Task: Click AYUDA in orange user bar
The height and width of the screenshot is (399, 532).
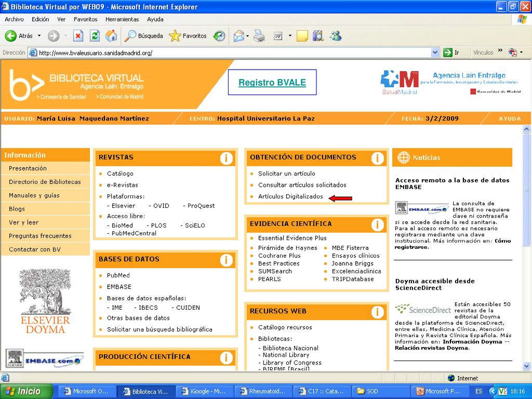Action: pyautogui.click(x=510, y=119)
